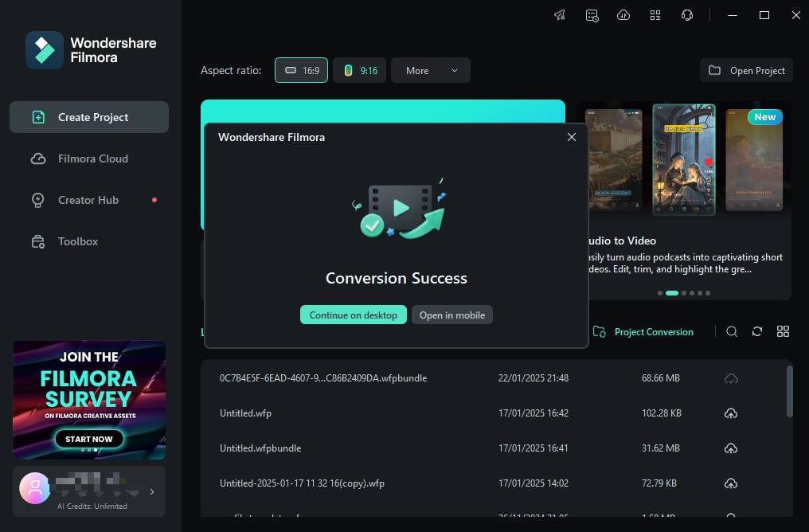Viewport: 809px width, 532px height.
Task: Click the project list vertical scrollbar
Action: [x=789, y=390]
